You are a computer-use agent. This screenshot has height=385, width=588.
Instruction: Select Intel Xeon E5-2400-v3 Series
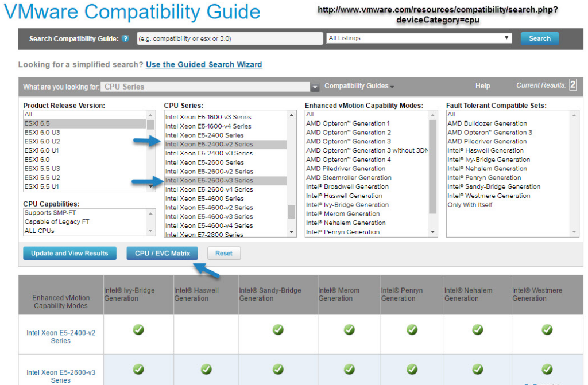(225, 153)
